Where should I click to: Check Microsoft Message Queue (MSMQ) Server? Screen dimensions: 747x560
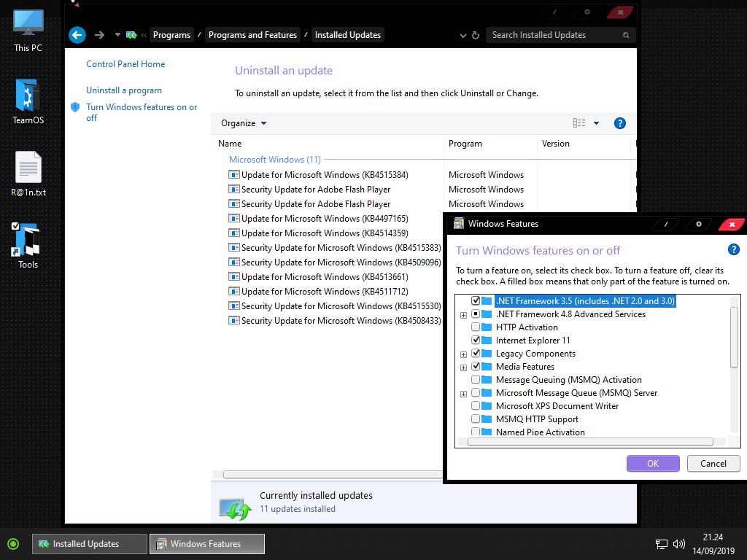[476, 392]
